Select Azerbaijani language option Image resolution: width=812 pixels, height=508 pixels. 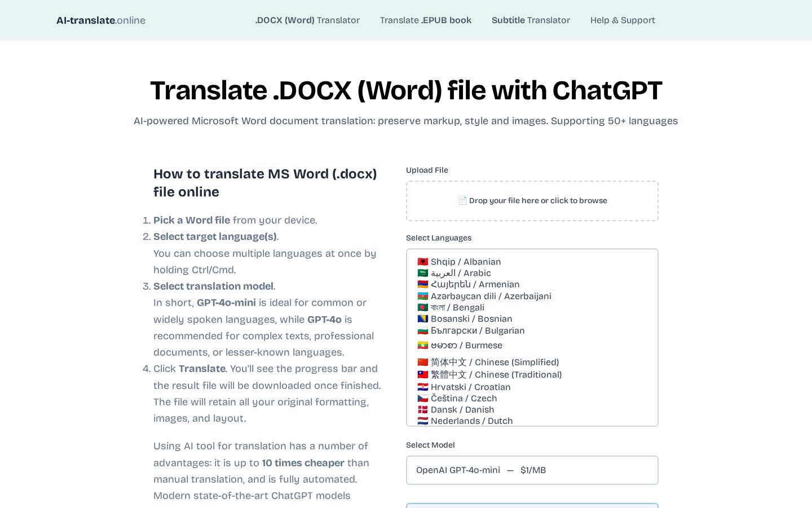(x=532, y=296)
